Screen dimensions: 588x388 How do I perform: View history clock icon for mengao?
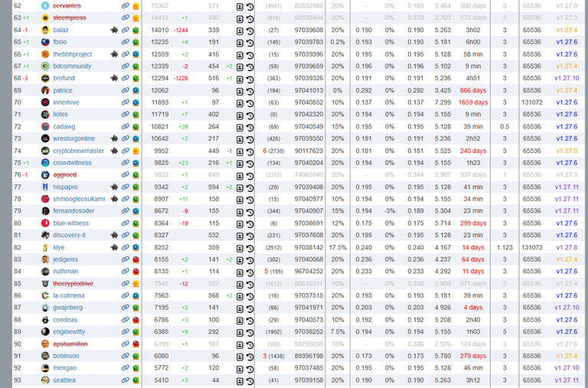point(250,369)
